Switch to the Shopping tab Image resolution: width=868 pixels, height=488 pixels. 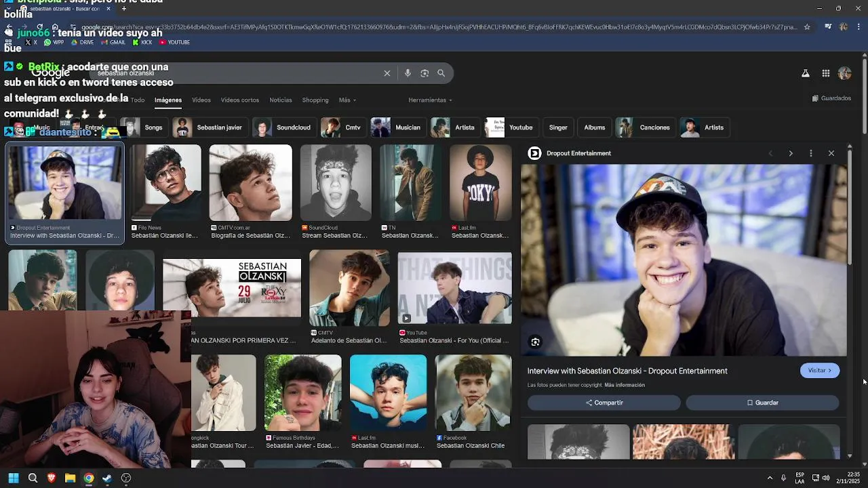click(315, 100)
